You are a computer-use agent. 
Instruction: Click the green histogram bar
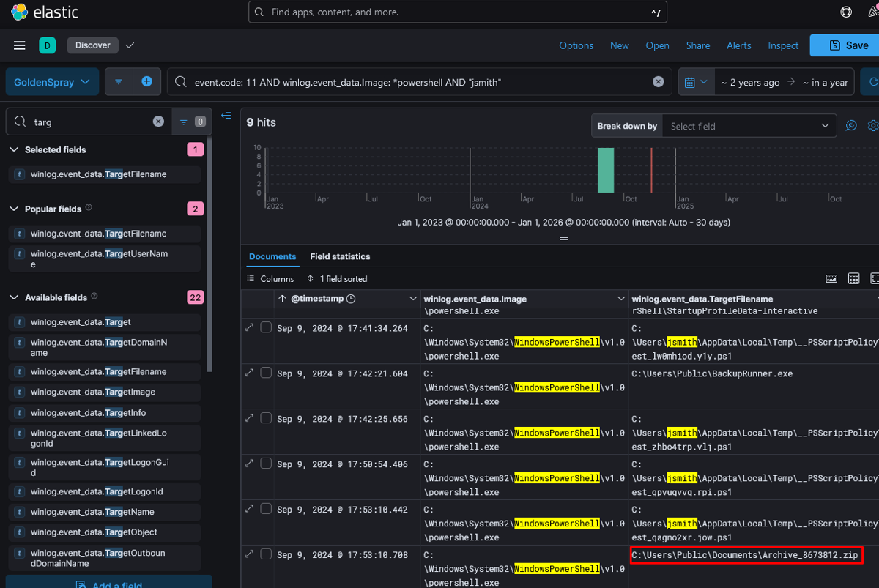click(x=605, y=170)
